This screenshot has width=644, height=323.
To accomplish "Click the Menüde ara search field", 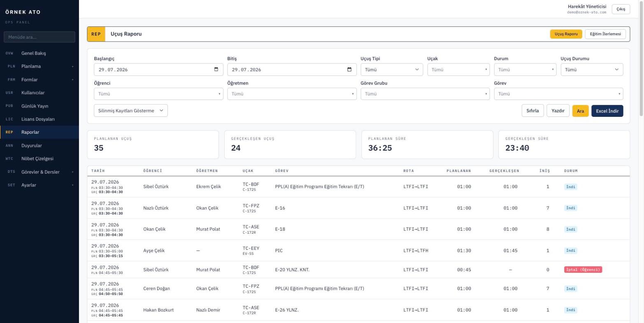I will (x=40, y=37).
